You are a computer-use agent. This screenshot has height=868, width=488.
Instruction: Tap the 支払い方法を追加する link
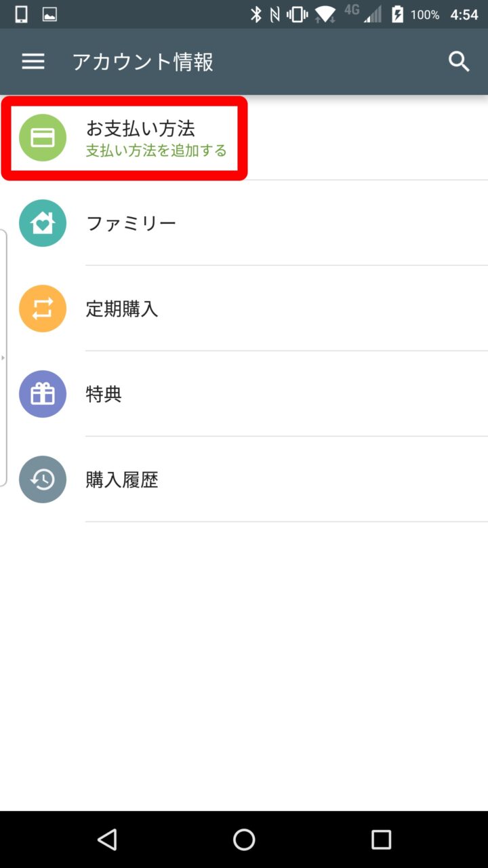pos(156,151)
